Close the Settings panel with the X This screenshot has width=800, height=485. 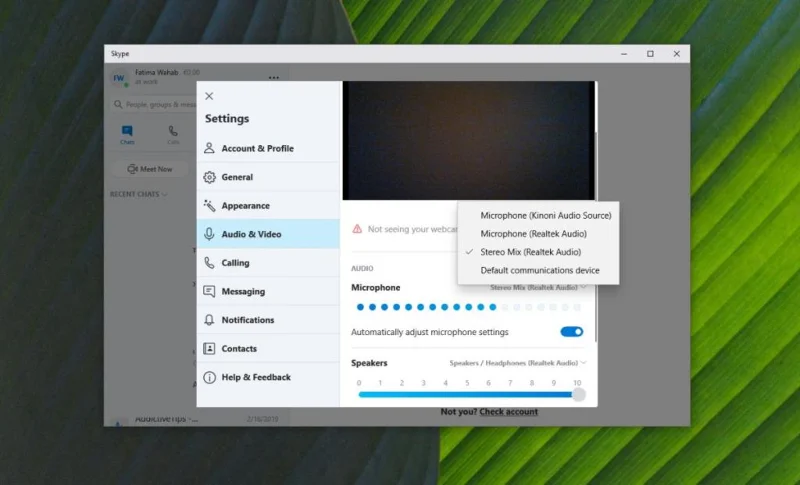pos(209,96)
